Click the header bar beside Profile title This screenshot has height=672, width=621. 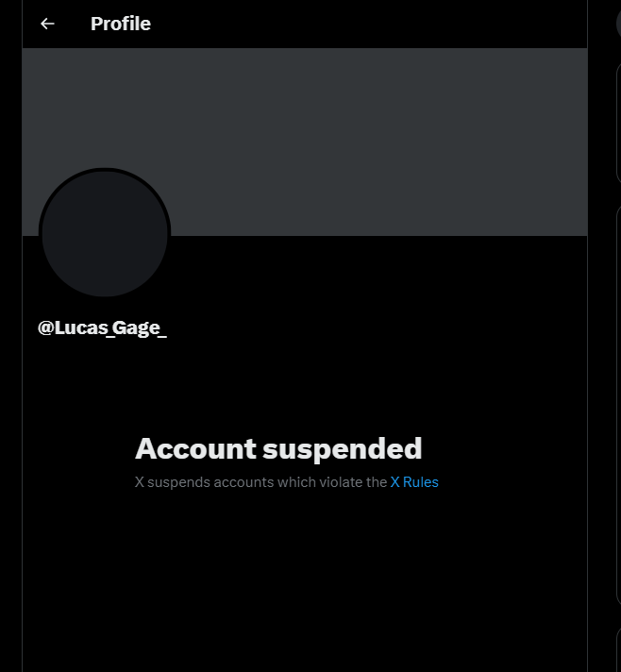click(369, 24)
